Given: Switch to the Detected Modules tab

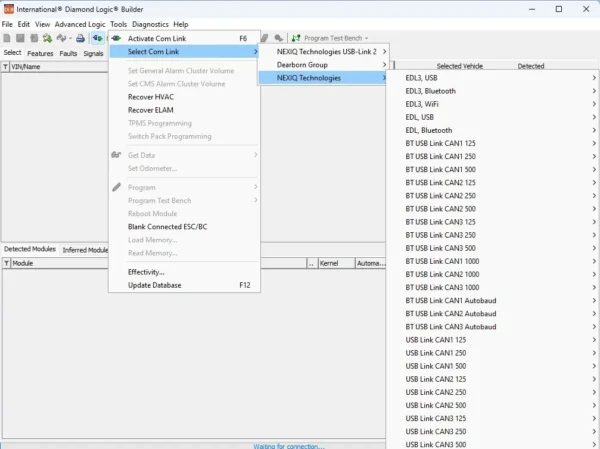Looking at the screenshot, I should pos(30,249).
